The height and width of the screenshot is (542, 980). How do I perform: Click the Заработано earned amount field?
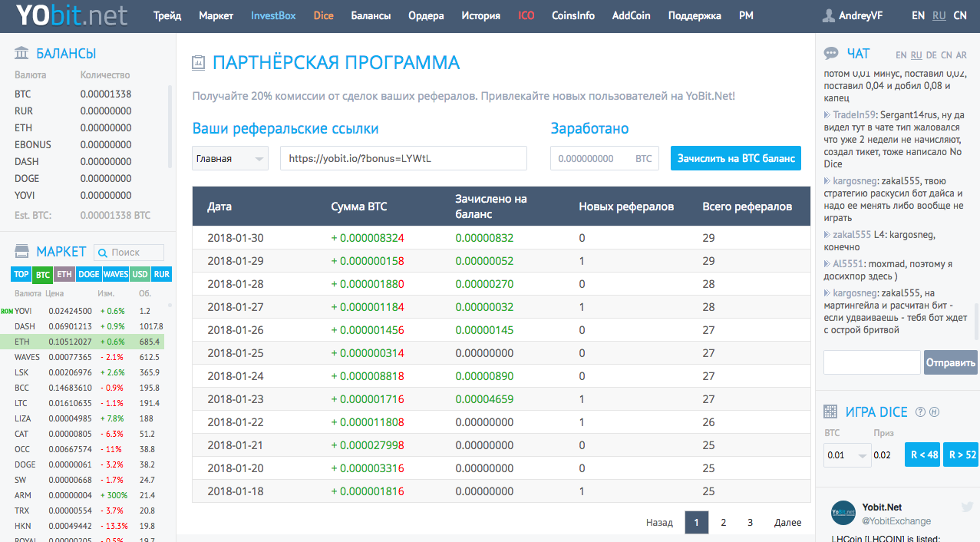(605, 159)
